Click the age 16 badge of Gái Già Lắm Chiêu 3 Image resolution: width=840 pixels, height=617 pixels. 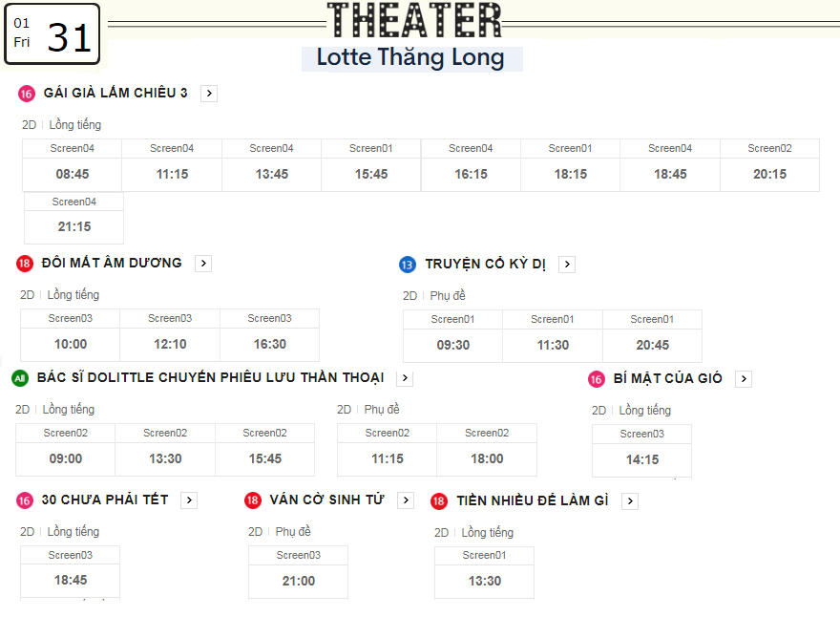pos(26,94)
